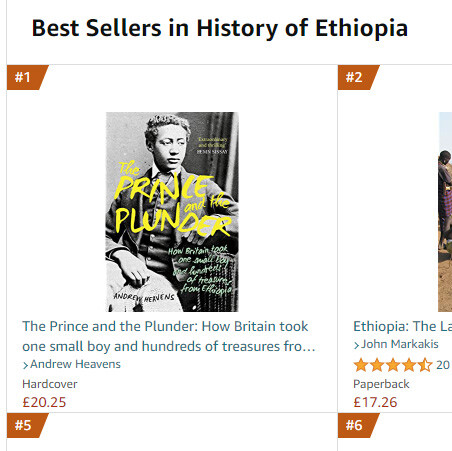Screen dimensions: 452x451
Task: Click the #1 rank badge
Action: pos(27,77)
